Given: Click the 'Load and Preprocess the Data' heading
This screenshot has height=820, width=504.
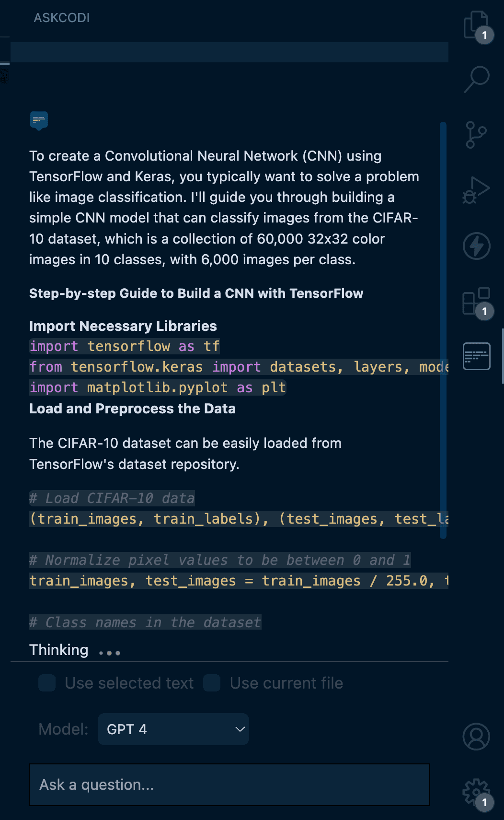Looking at the screenshot, I should (132, 409).
